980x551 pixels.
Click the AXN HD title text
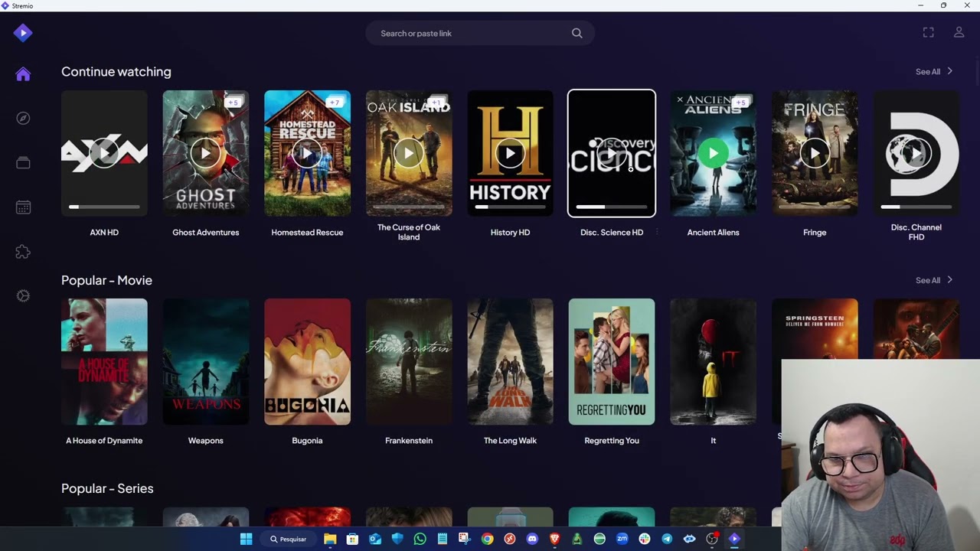coord(104,233)
